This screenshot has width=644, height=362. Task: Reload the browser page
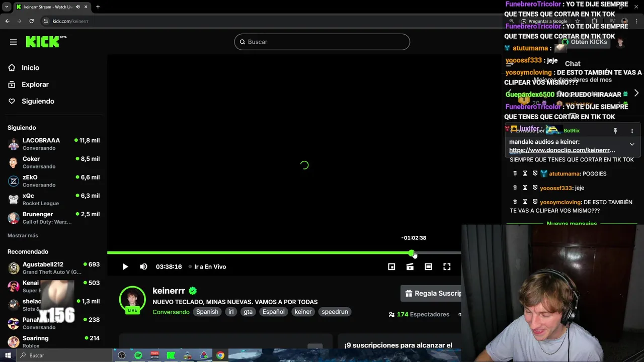click(31, 21)
